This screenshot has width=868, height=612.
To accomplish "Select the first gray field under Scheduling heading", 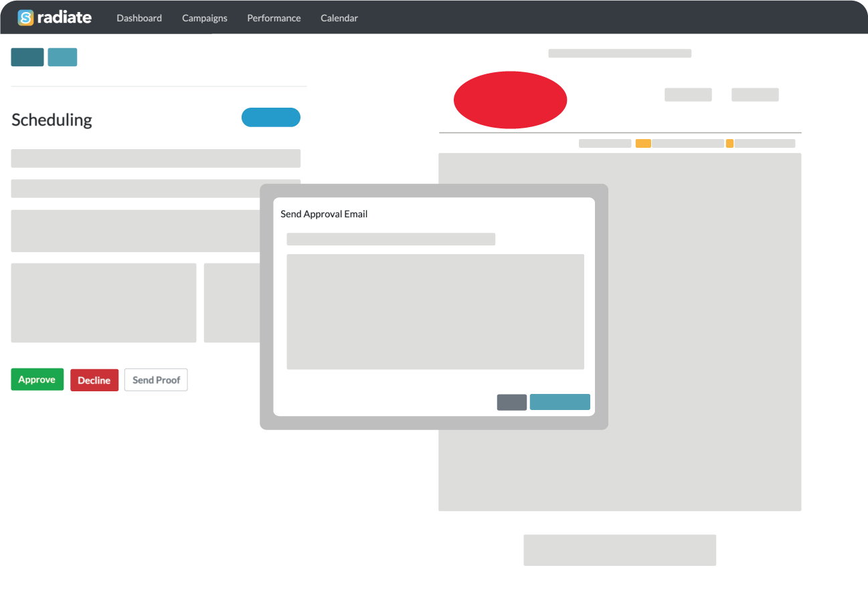I will (x=155, y=159).
